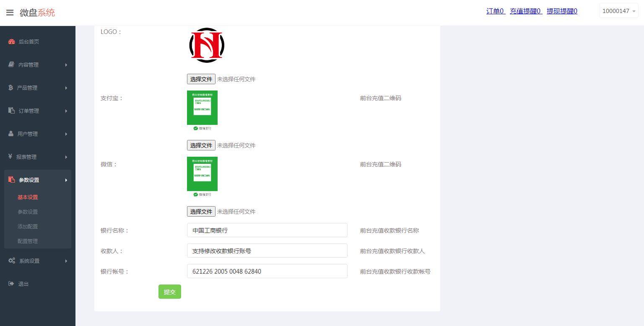Select the 添加配置 submenu item
Screen dimensions: 644x326
pyautogui.click(x=27, y=226)
